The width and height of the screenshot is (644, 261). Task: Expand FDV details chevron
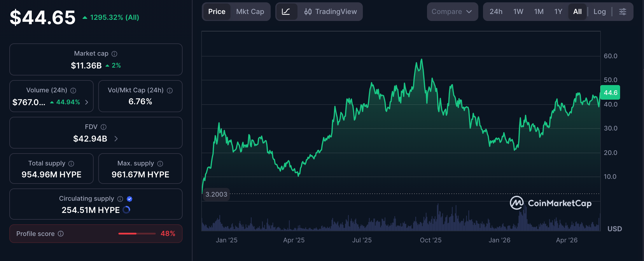(x=116, y=139)
